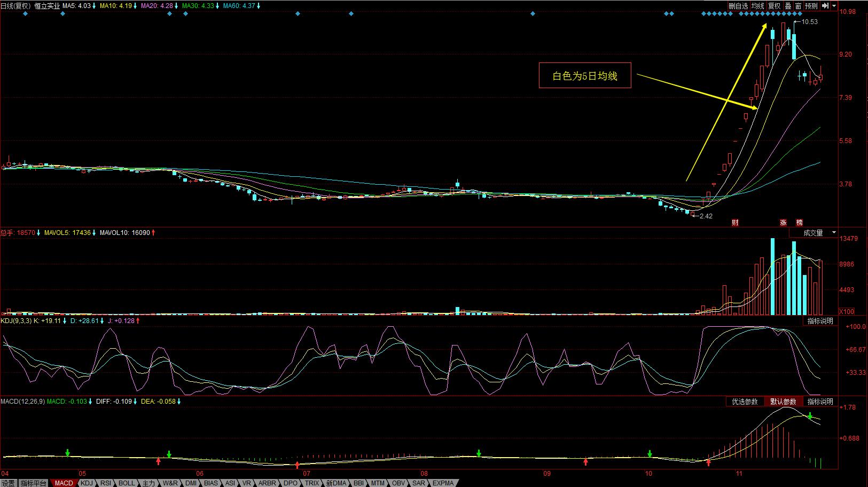The image size is (868, 487).
Task: Switch to the RSI indicator tab
Action: click(x=106, y=483)
